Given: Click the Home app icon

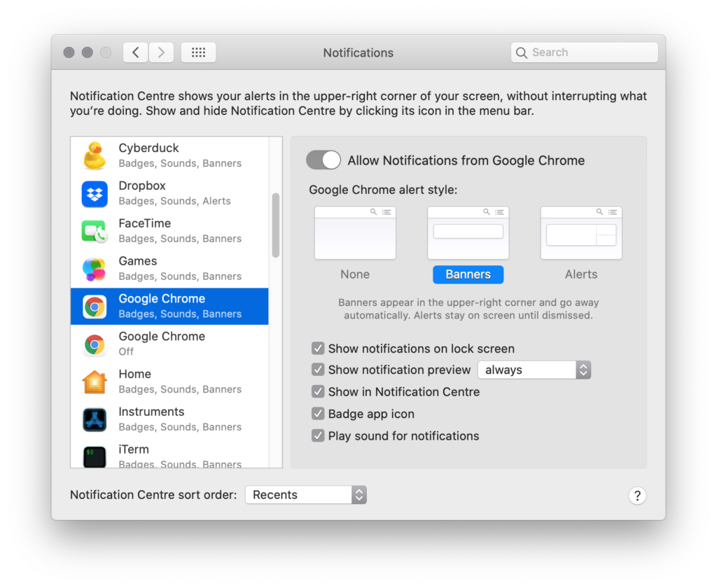Looking at the screenshot, I should pos(95,381).
